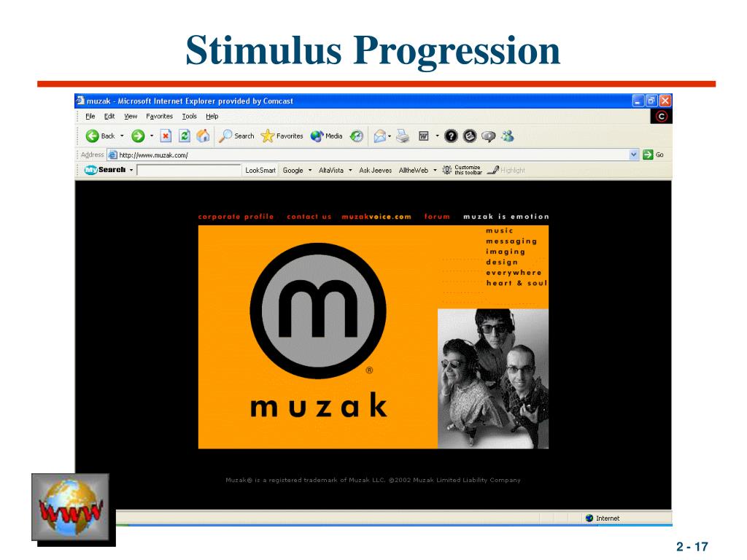The height and width of the screenshot is (560, 747).
Task: Go to the Home page icon
Action: (x=204, y=136)
